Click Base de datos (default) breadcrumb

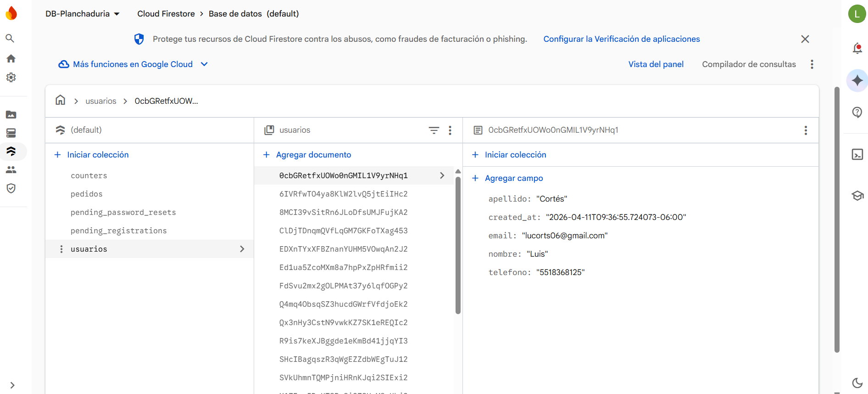pyautogui.click(x=254, y=14)
